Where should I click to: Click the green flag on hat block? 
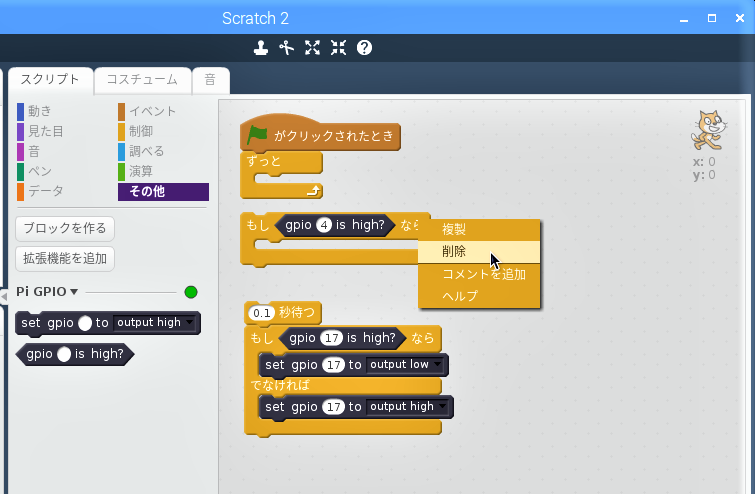(x=257, y=135)
